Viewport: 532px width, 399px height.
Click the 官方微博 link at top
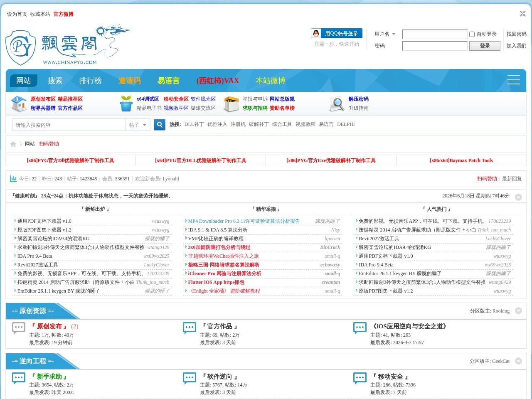pyautogui.click(x=64, y=14)
